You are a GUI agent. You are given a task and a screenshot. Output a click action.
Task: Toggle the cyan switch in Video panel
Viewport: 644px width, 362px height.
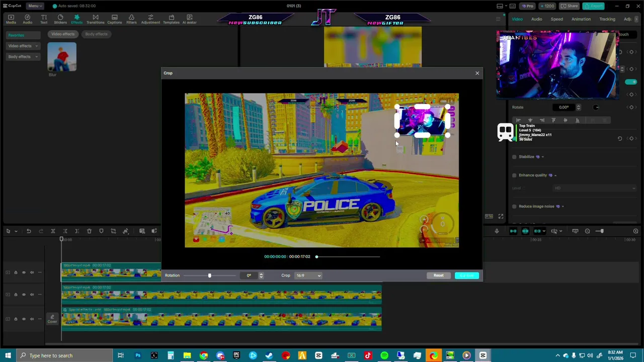pos(631,82)
